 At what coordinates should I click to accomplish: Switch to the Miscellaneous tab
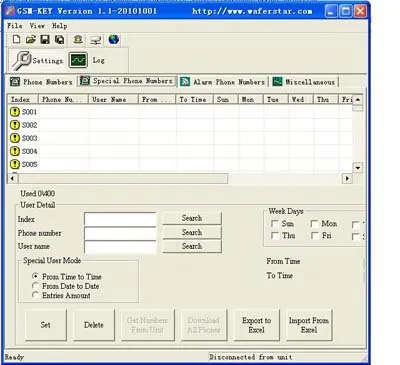click(304, 82)
